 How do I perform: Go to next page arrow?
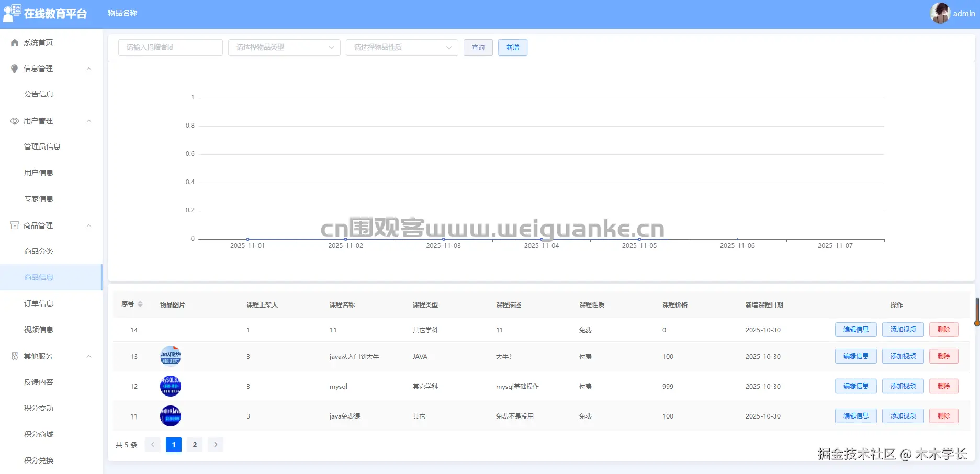click(x=216, y=445)
